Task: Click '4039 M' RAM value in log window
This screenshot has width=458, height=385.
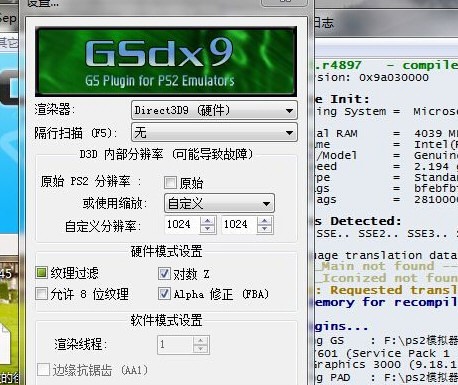Action: (x=436, y=134)
